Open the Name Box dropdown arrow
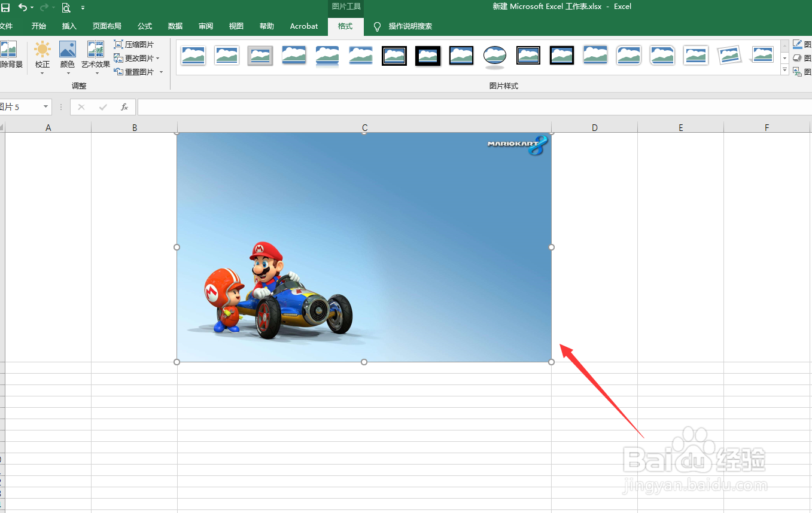 (45, 107)
